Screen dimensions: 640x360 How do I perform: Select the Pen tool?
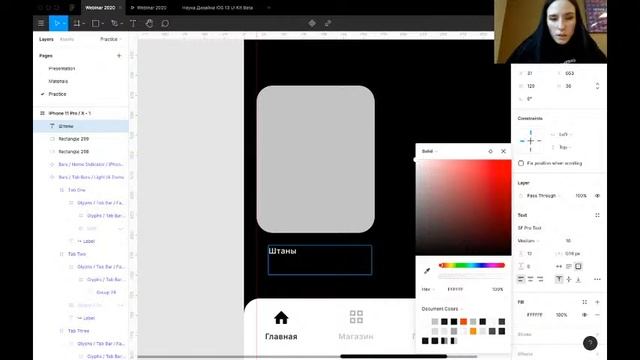(115, 23)
